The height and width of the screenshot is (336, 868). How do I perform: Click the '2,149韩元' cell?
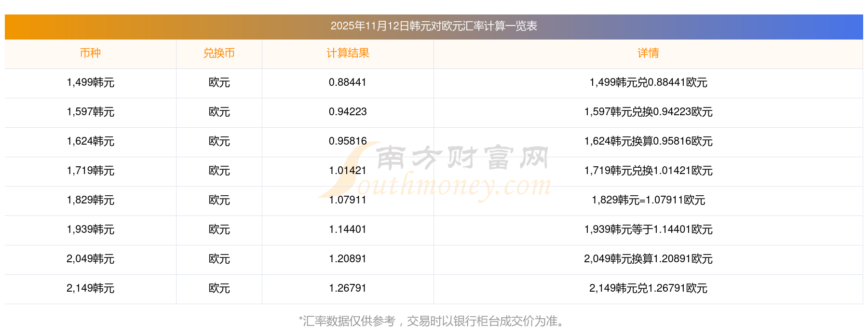(x=90, y=288)
